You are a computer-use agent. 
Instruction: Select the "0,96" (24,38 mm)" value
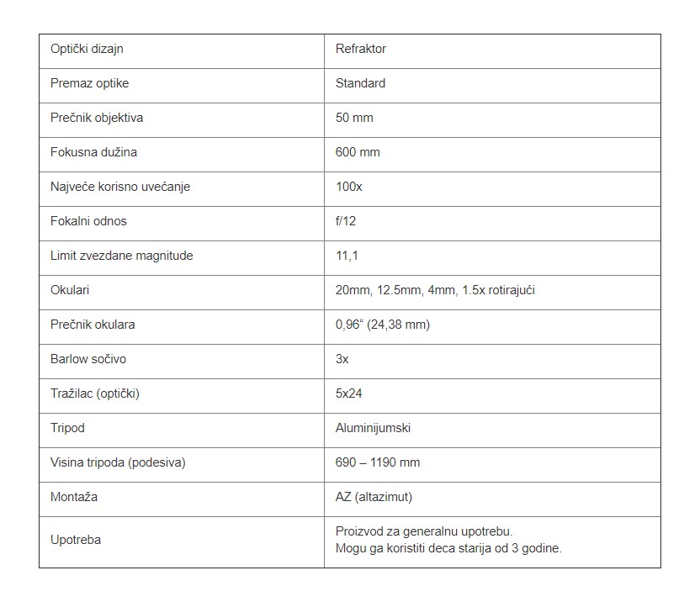click(x=383, y=325)
